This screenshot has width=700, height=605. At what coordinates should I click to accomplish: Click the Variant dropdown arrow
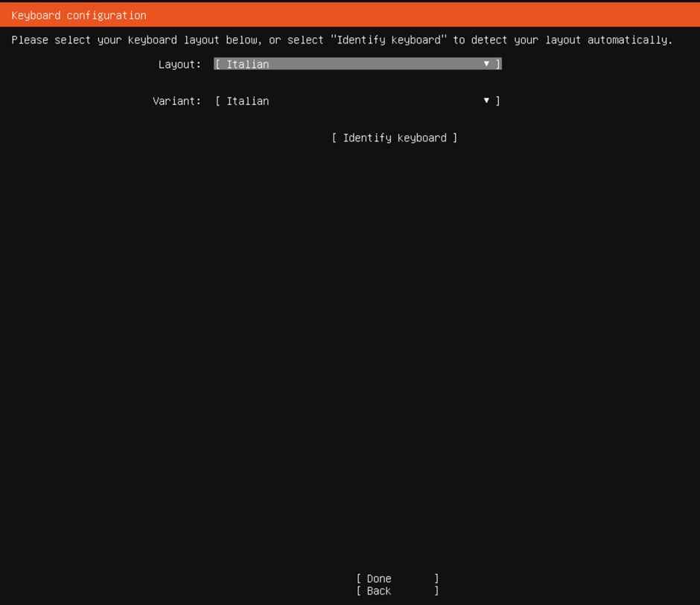[x=486, y=100]
